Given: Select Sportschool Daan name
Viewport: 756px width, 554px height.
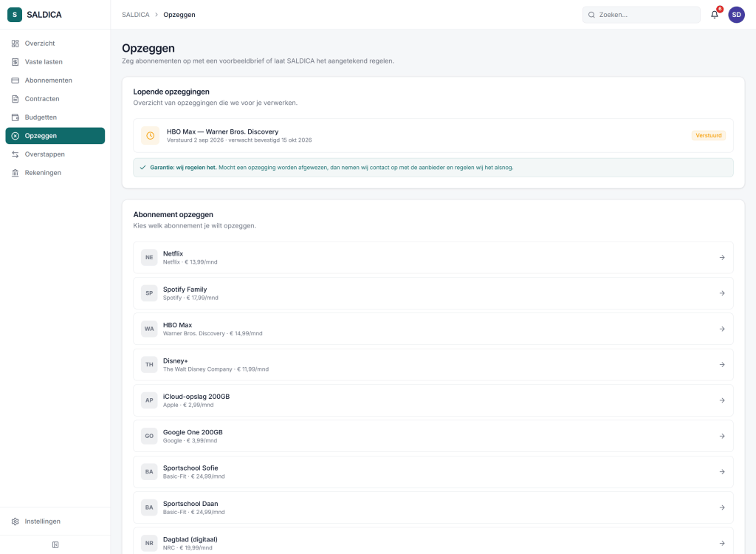Looking at the screenshot, I should coord(190,504).
